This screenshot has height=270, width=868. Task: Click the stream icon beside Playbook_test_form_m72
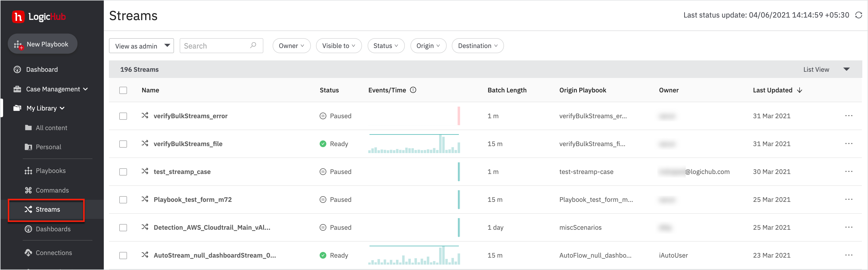coord(145,199)
